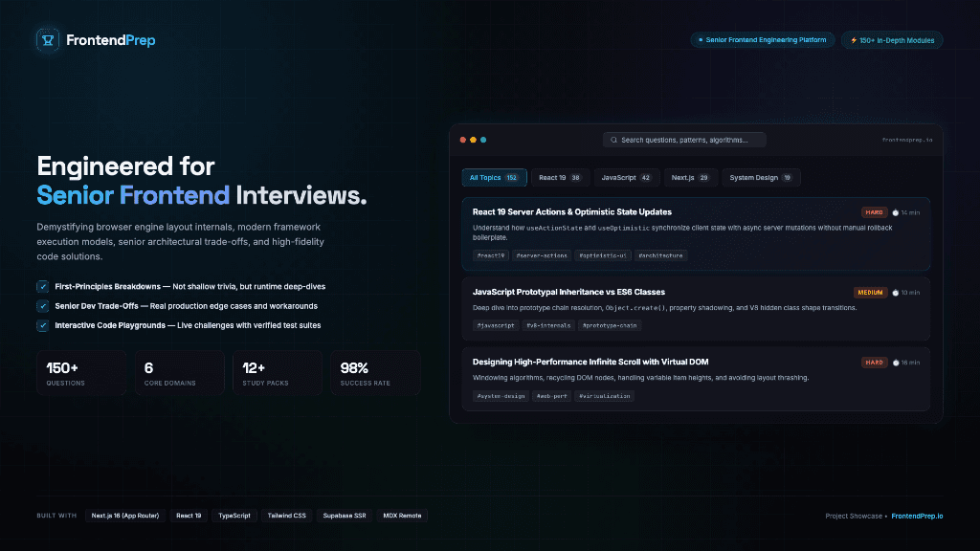Click the #architecture tag
The height and width of the screenshot is (551, 980).
point(660,255)
